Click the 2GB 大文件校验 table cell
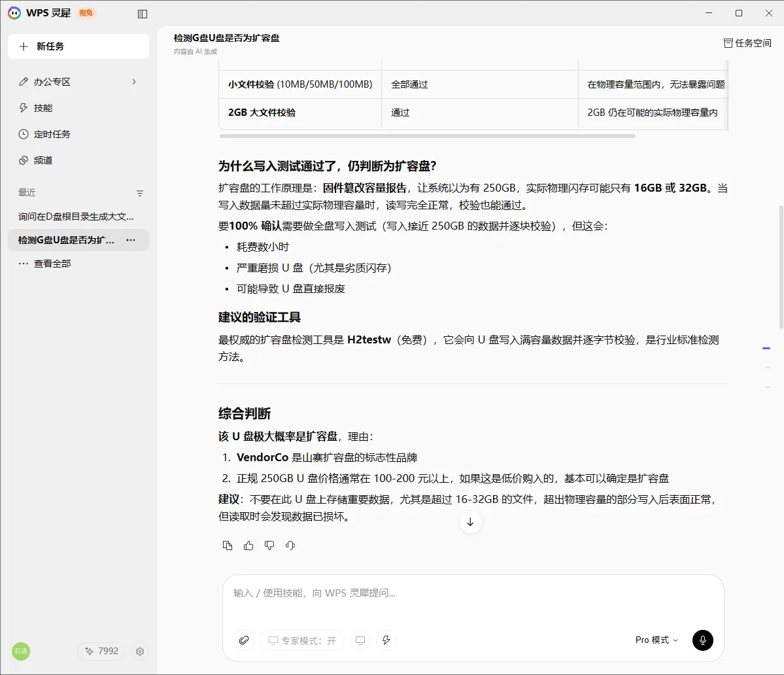The image size is (784, 675). [300, 113]
